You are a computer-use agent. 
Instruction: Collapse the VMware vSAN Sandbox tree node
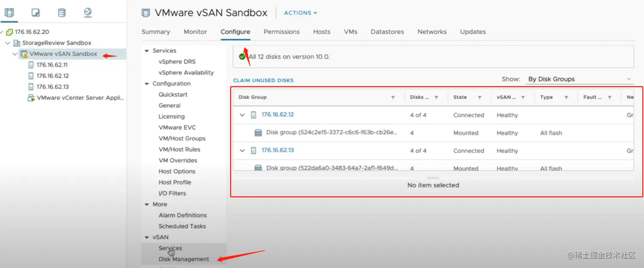coord(15,54)
